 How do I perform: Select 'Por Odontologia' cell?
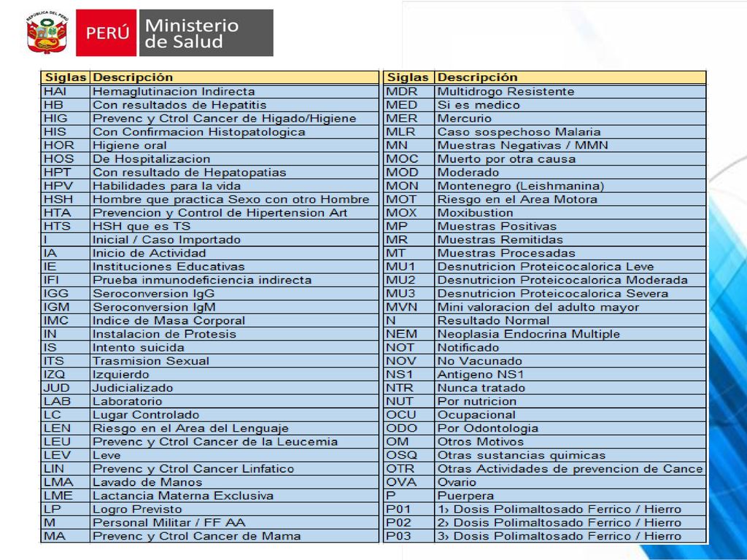pos(570,428)
